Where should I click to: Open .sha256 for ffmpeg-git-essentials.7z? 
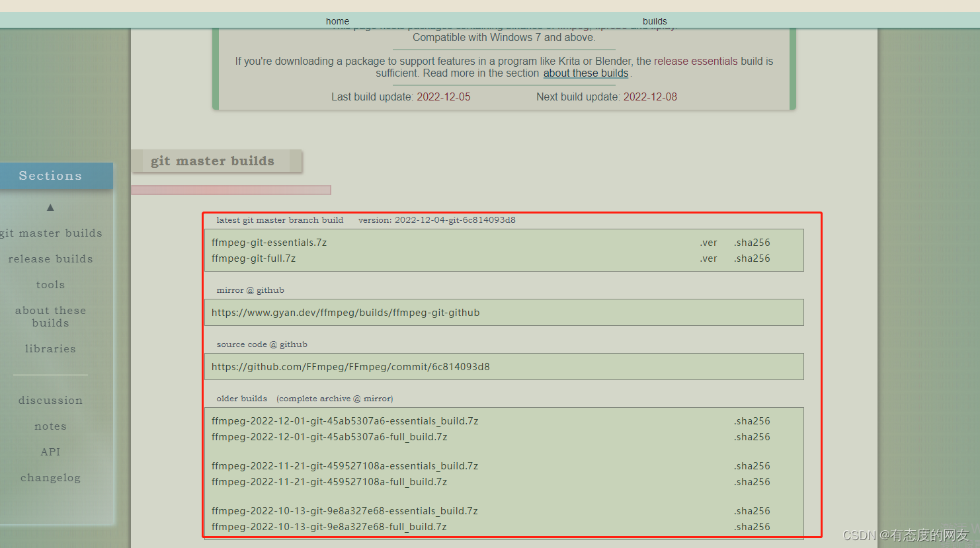pyautogui.click(x=752, y=243)
